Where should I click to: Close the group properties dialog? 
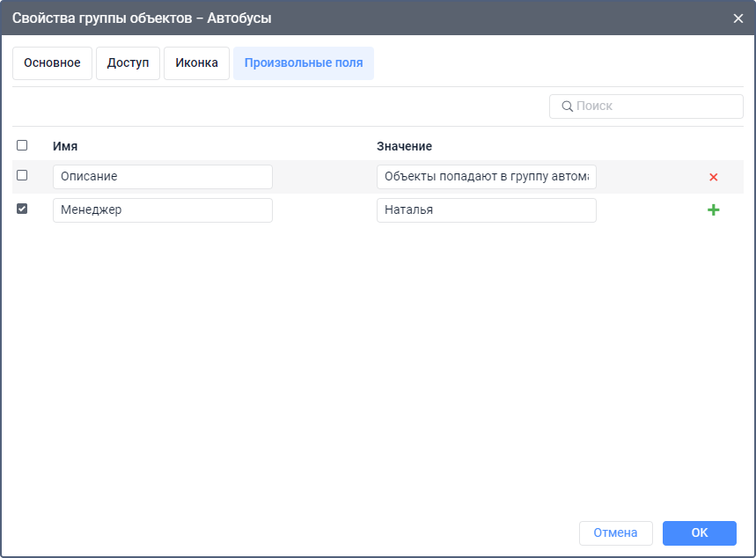coord(738,18)
